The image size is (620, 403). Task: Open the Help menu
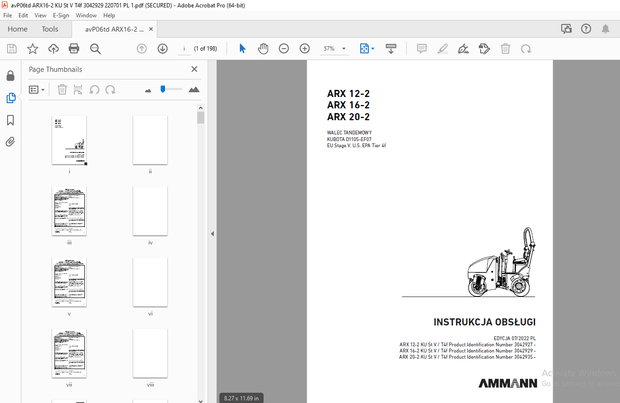tap(109, 15)
